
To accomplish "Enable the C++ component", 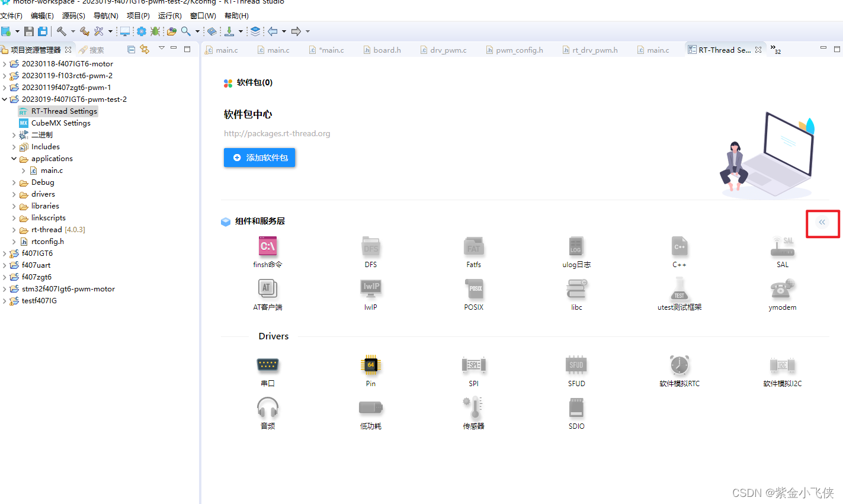I will click(679, 252).
